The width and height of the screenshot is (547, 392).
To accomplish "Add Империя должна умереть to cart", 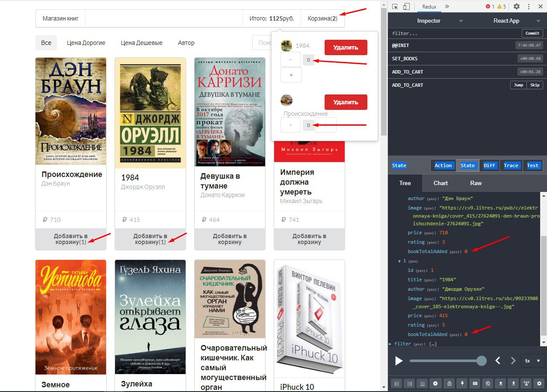I will coord(309,239).
